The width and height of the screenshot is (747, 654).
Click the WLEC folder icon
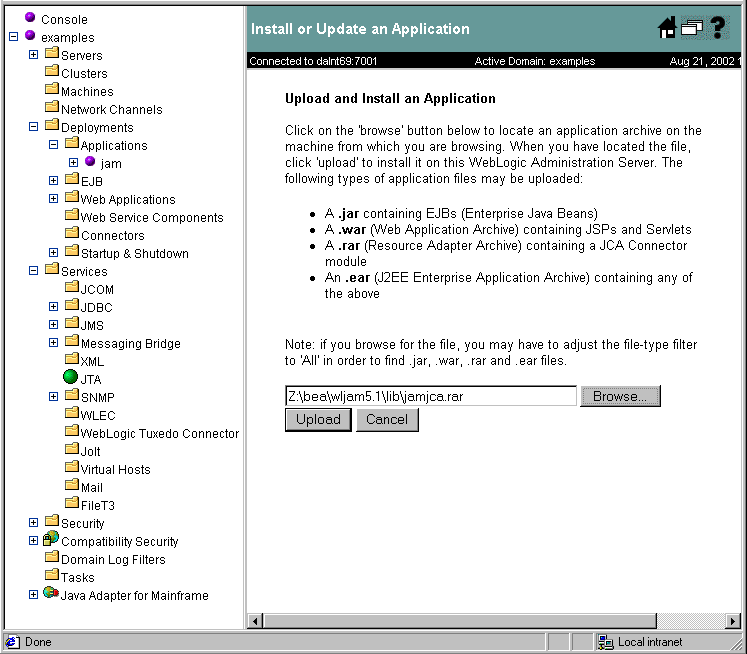pos(71,413)
